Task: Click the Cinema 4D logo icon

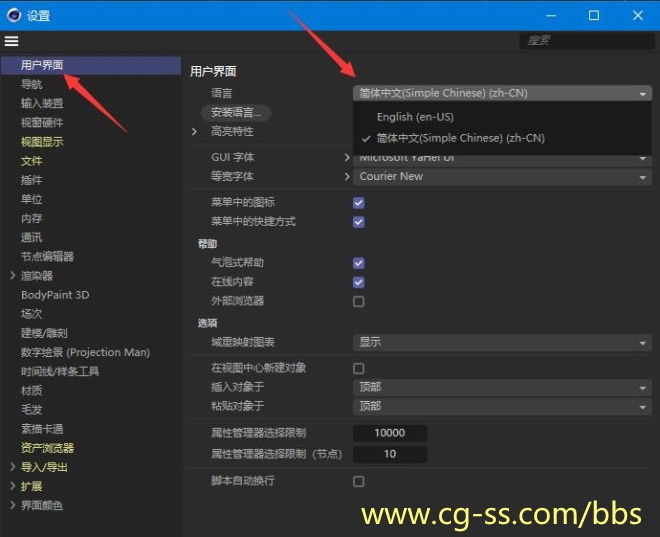Action: [x=14, y=15]
